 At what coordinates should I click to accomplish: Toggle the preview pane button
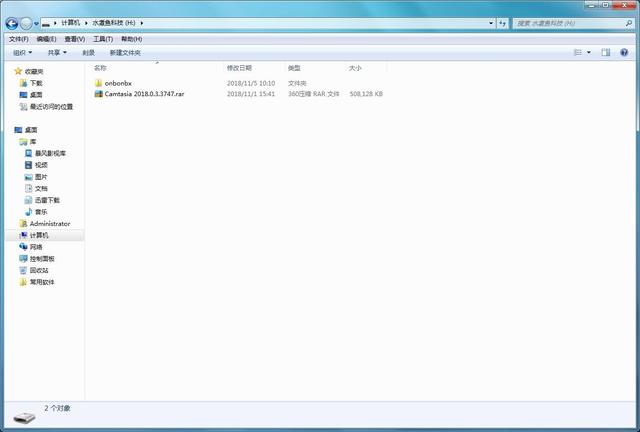coord(605,52)
